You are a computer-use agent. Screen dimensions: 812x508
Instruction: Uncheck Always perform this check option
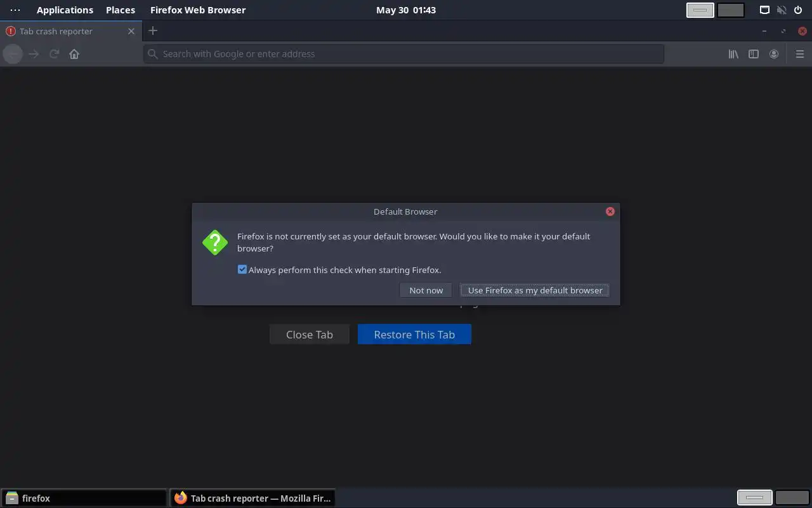tap(242, 270)
